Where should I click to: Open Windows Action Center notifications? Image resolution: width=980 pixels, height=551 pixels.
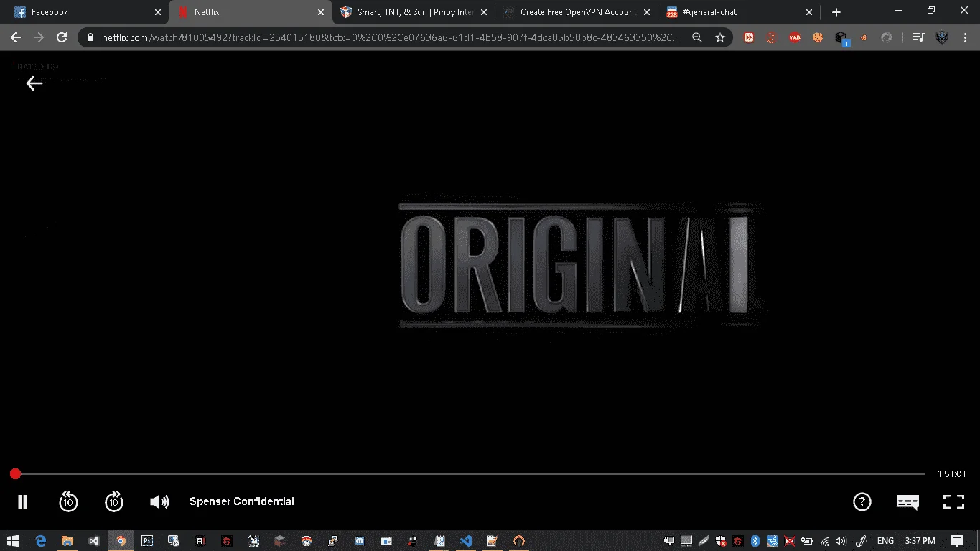point(957,541)
